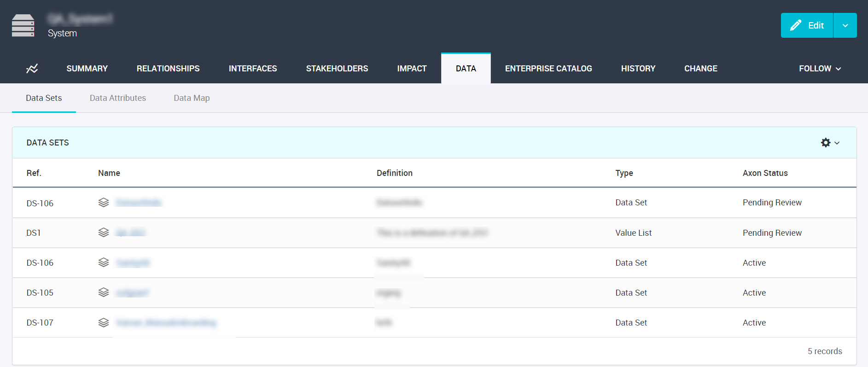Switch to the Impact tab

(x=412, y=69)
